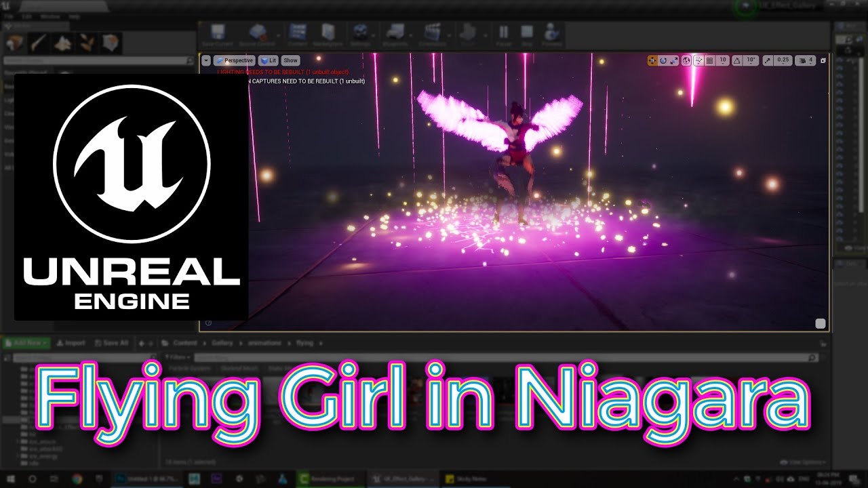Click Save All in the Content Browser
The image size is (868, 488).
pyautogui.click(x=112, y=343)
